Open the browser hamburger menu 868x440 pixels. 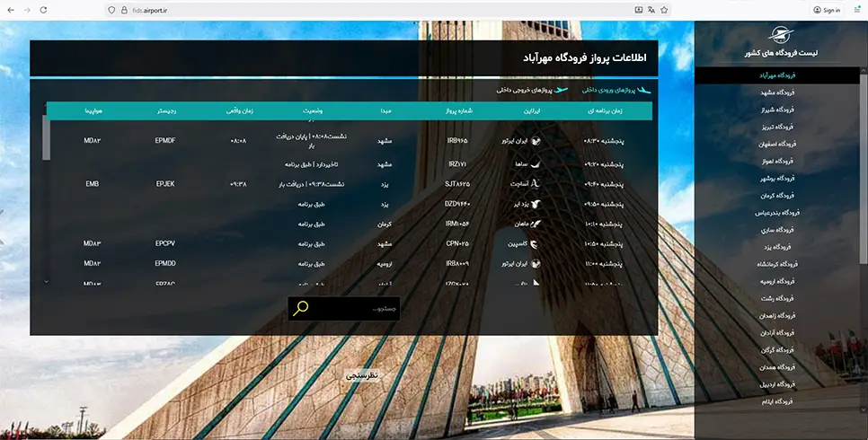point(857,10)
